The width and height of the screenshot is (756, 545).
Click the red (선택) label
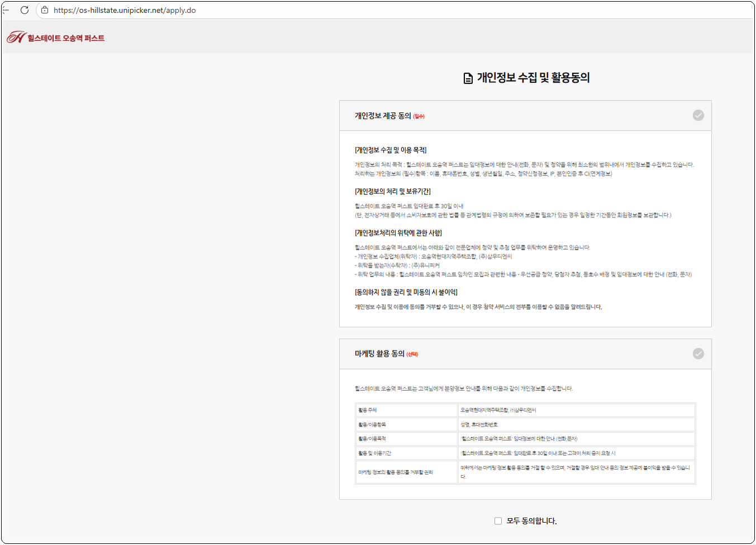pos(412,354)
